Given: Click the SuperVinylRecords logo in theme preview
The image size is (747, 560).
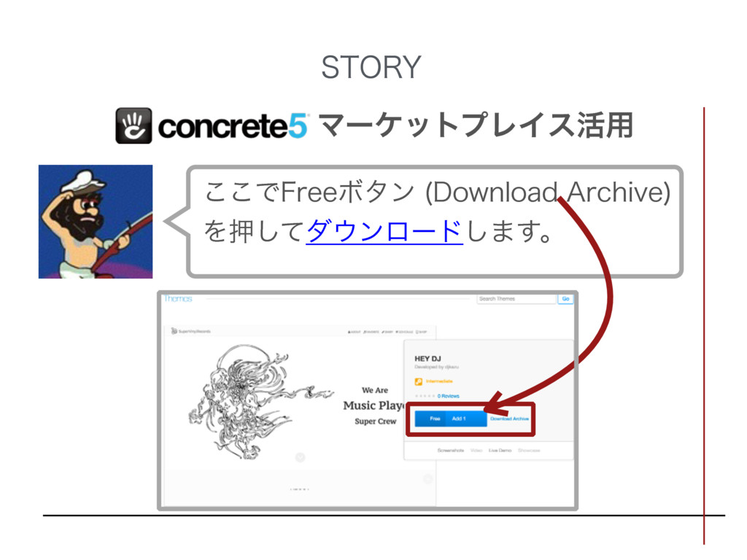Looking at the screenshot, I should pyautogui.click(x=190, y=331).
